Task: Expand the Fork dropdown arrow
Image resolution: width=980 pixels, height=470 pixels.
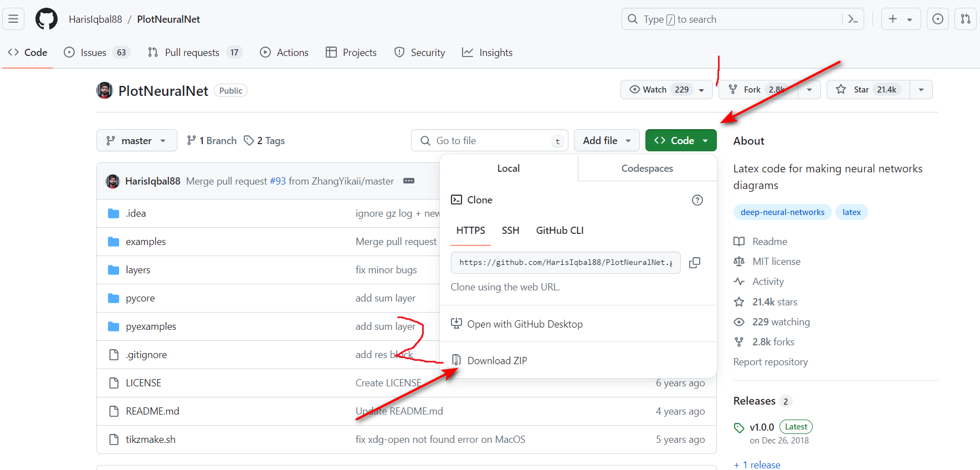Action: [809, 90]
